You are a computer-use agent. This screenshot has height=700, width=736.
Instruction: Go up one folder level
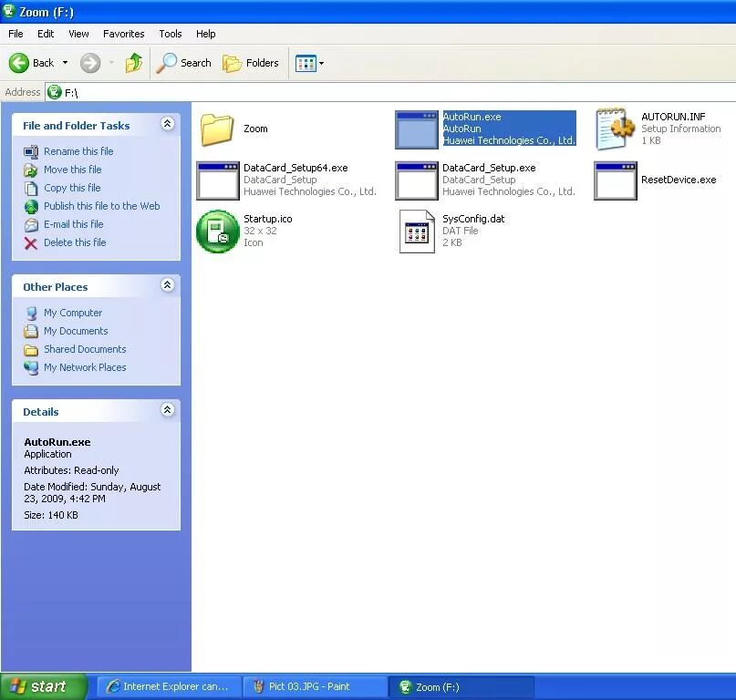(x=134, y=62)
